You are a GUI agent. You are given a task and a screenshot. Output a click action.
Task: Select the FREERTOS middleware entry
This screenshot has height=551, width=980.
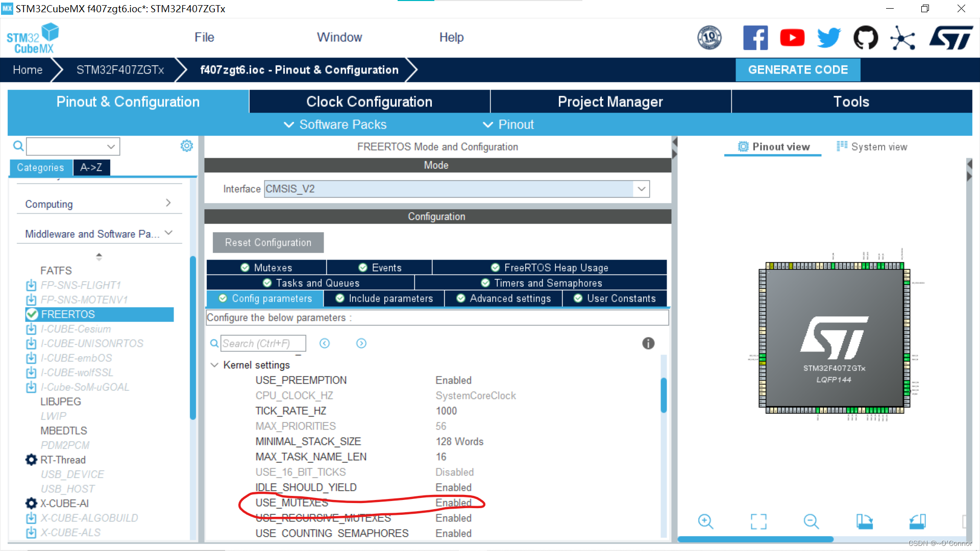coord(68,314)
